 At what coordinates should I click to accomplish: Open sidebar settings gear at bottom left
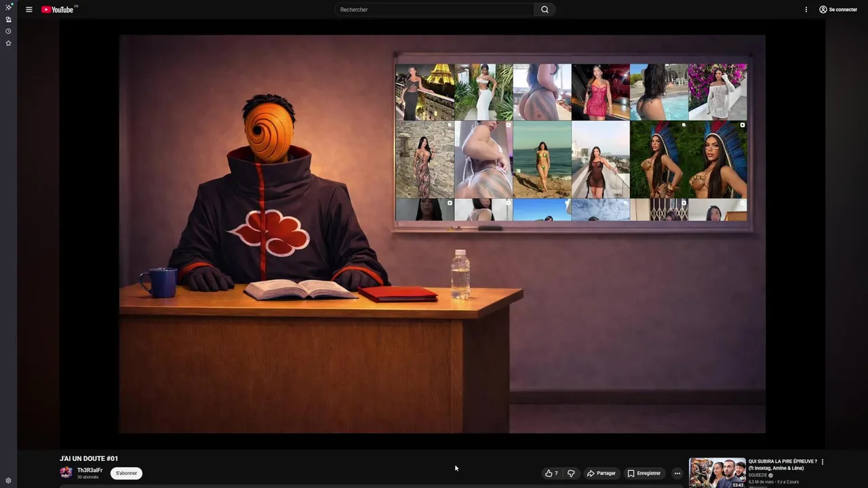pyautogui.click(x=8, y=481)
